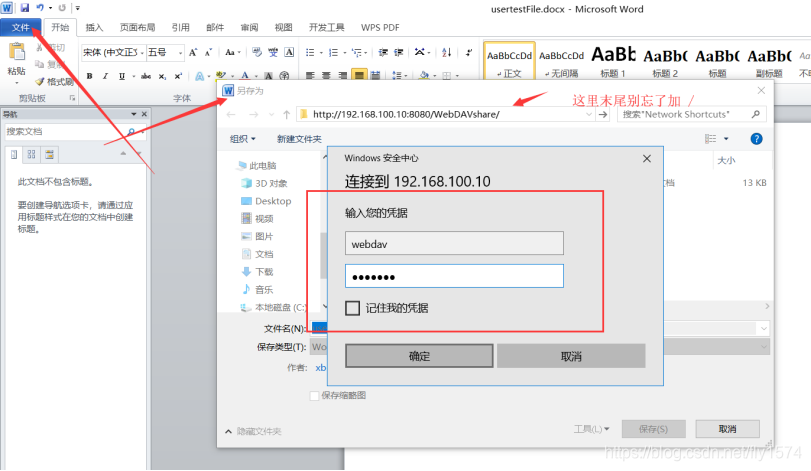Viewport: 811px width, 471px height.
Task: Click the align left icon
Action: (x=310, y=75)
